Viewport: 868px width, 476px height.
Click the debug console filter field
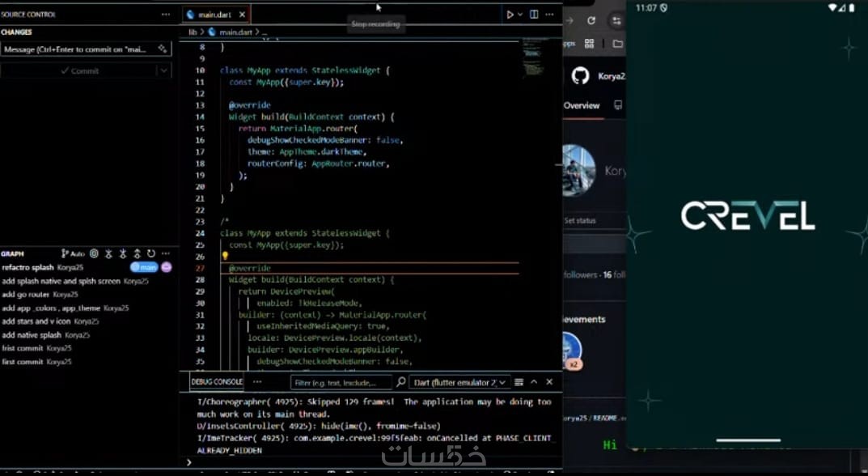tap(341, 382)
